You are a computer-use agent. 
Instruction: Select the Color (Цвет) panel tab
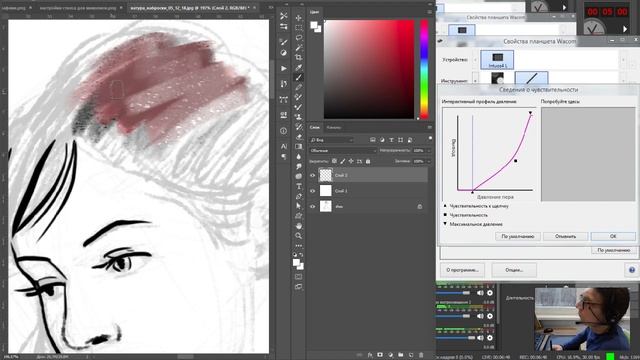(314, 12)
